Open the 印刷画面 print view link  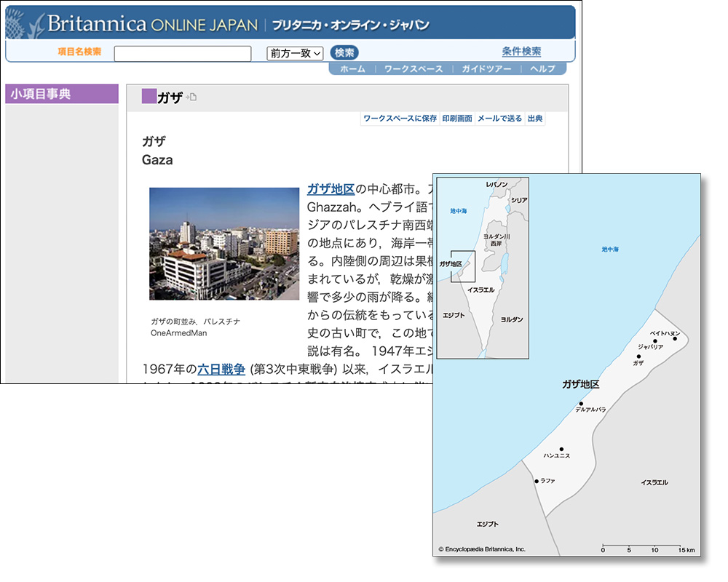[457, 119]
